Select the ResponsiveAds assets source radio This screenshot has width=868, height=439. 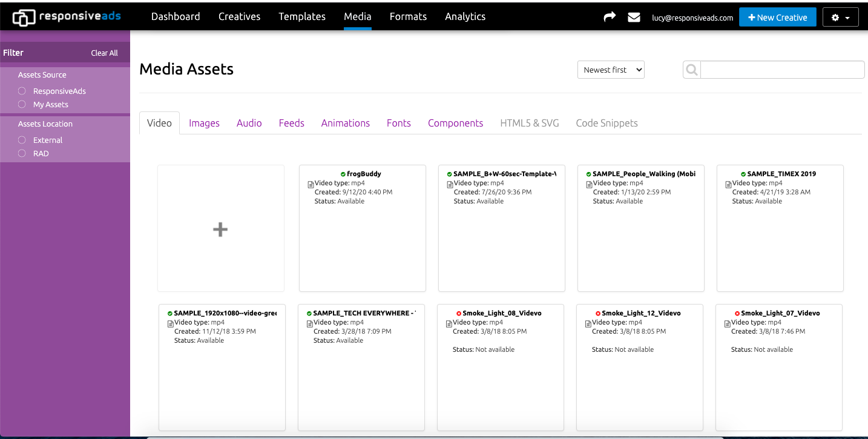coord(22,91)
